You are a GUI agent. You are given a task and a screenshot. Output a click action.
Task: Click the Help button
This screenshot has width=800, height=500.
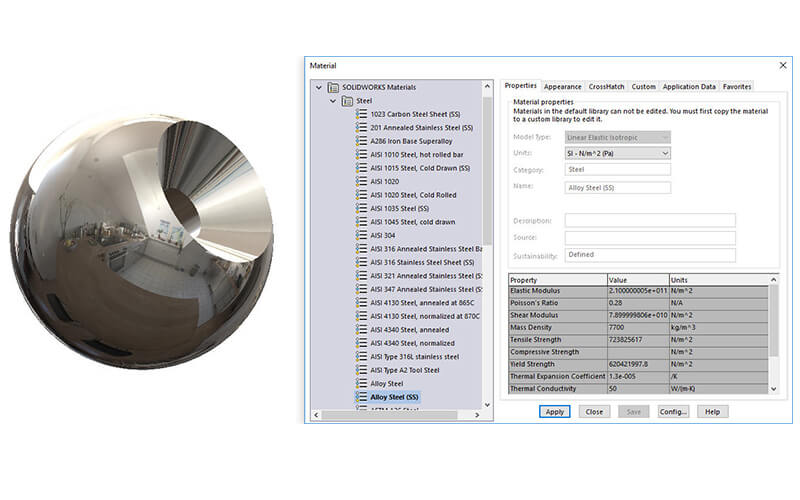[712, 412]
